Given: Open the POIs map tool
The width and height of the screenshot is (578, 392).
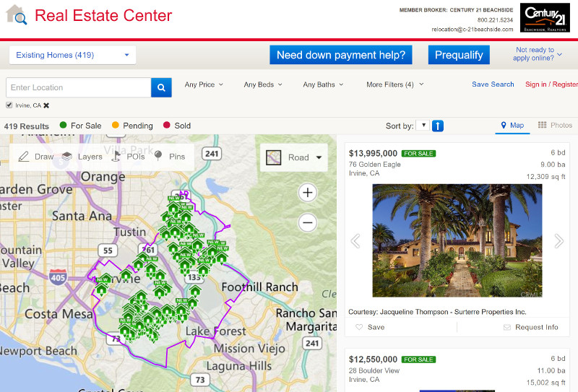Looking at the screenshot, I should coord(128,157).
